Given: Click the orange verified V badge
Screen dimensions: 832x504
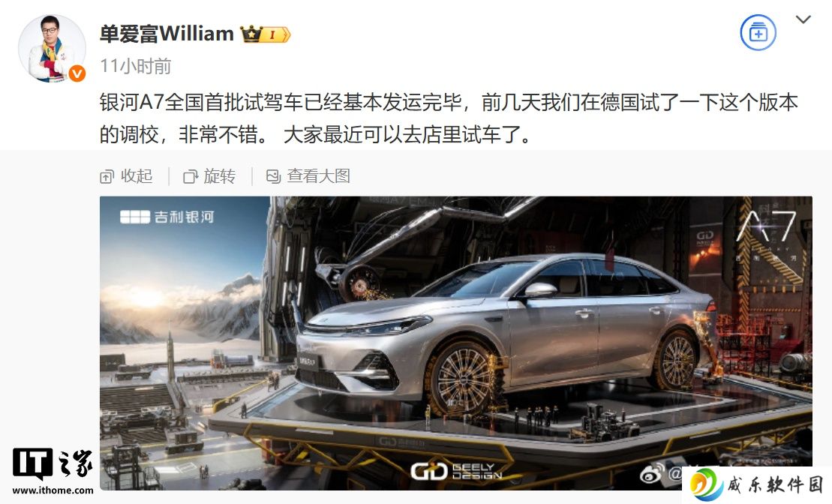Looking at the screenshot, I should pos(77,73).
